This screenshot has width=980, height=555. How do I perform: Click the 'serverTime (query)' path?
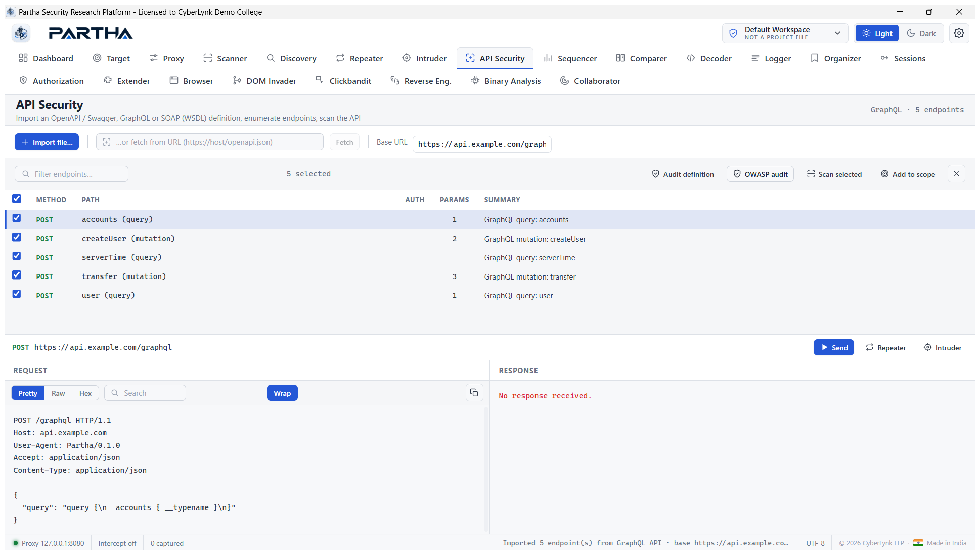point(122,257)
